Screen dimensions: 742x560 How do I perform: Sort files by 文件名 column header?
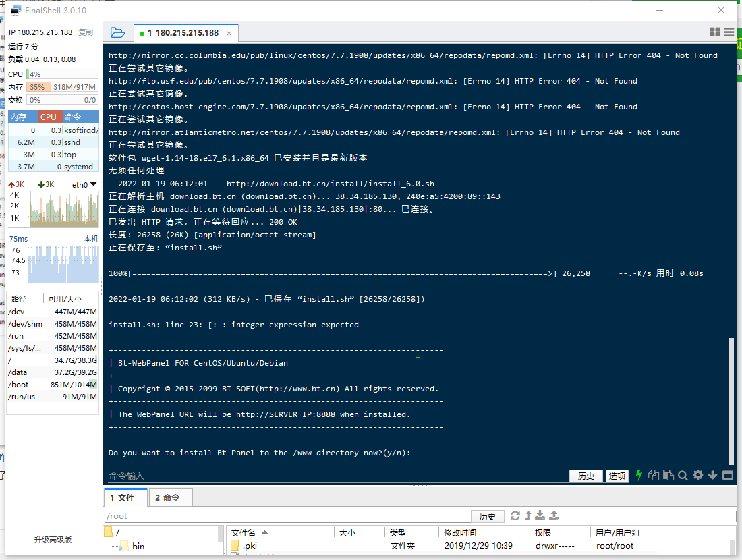pyautogui.click(x=280, y=532)
